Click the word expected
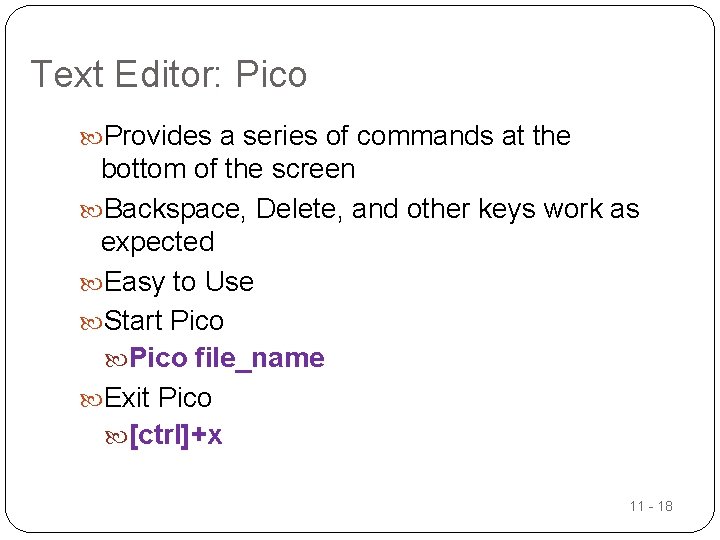720x540 pixels. [x=158, y=242]
